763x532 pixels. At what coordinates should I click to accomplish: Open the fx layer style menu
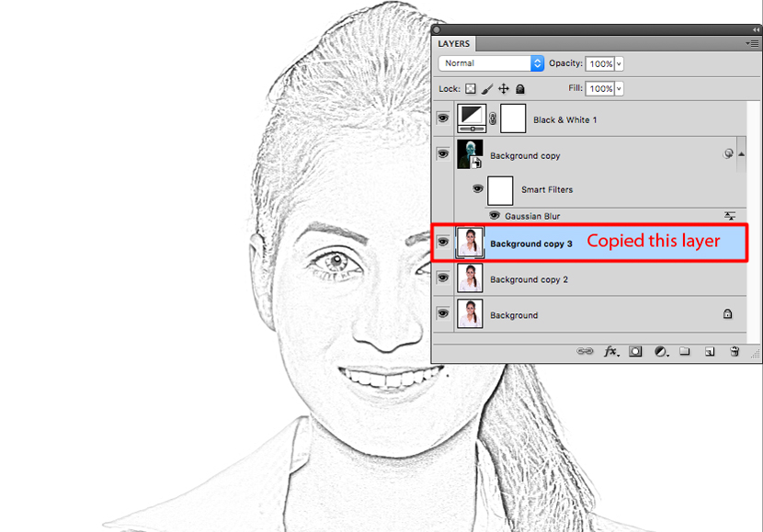click(610, 351)
